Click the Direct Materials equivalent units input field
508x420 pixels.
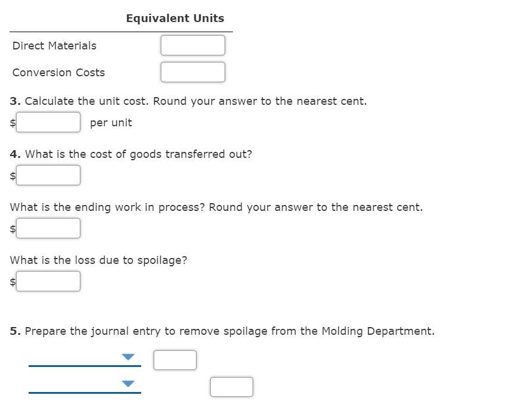point(192,45)
